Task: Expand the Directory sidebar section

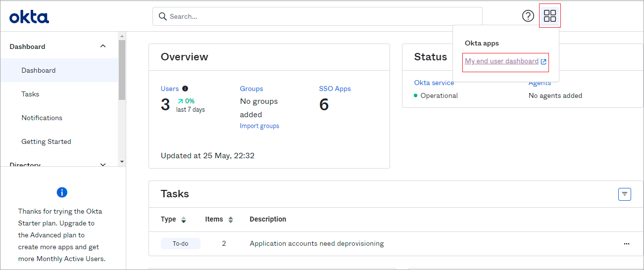Action: [103, 165]
